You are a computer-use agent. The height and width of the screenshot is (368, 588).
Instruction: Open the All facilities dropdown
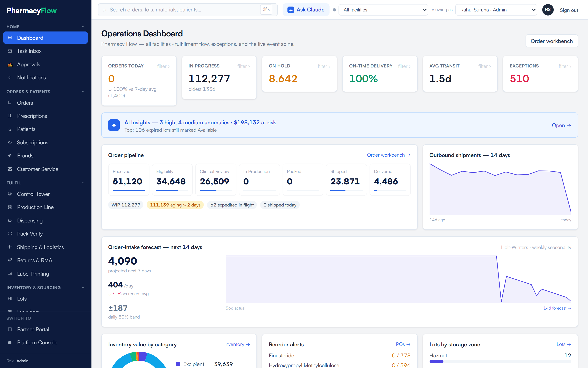383,10
